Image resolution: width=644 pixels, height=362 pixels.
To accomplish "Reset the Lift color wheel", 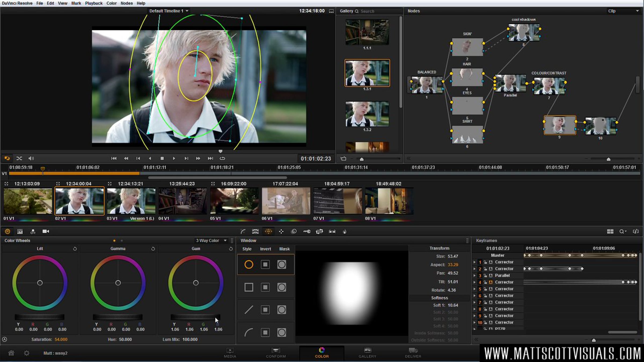I will (x=75, y=249).
